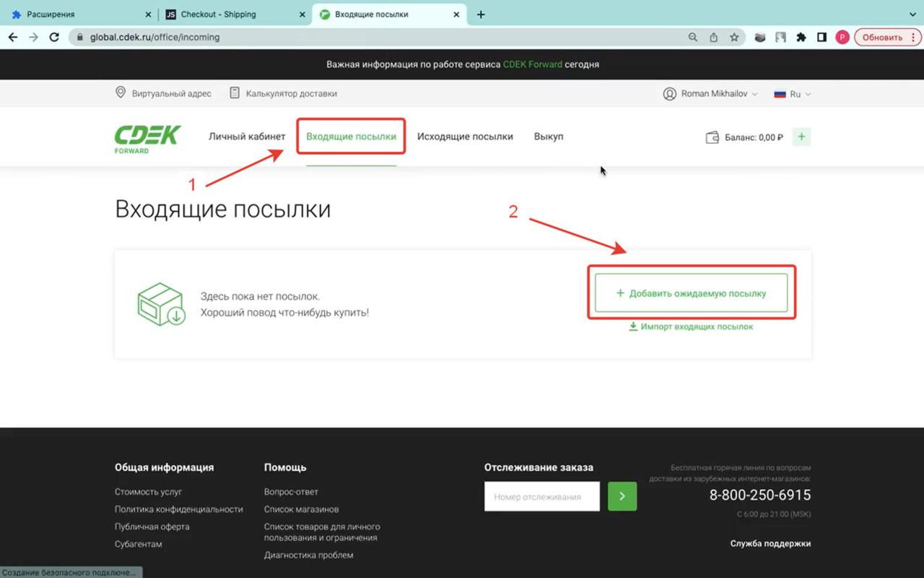Click the location pin icon near Виртуальный адрес

[x=121, y=93]
